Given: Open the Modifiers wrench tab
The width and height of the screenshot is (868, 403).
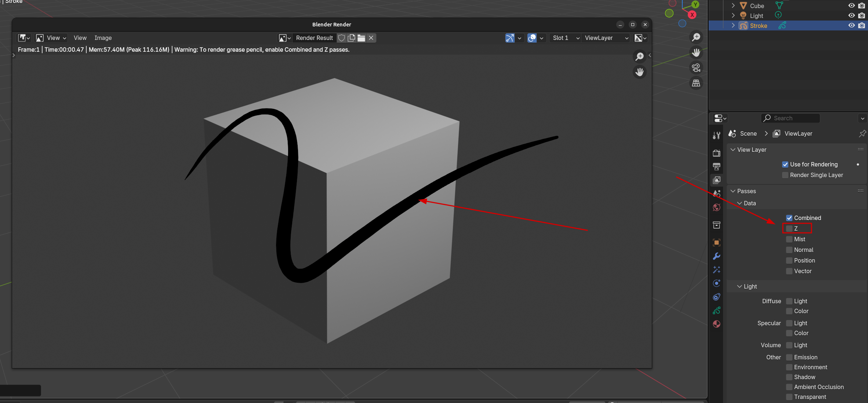Looking at the screenshot, I should (x=716, y=256).
